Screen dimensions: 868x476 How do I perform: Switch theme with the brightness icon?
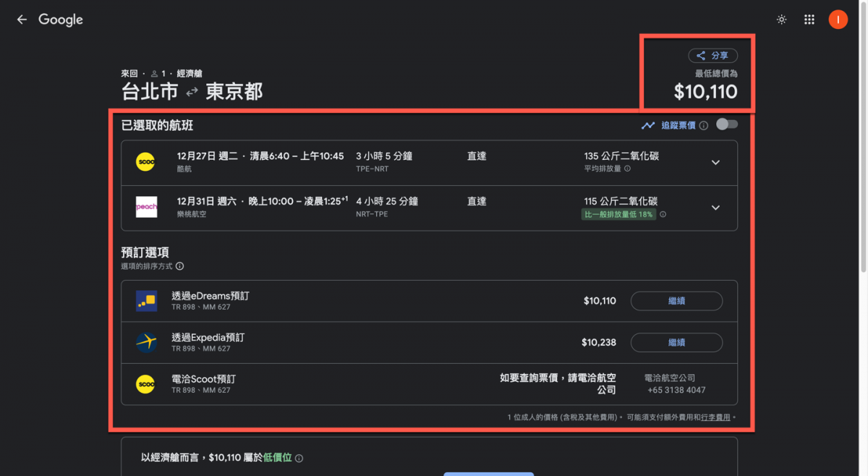(x=781, y=20)
